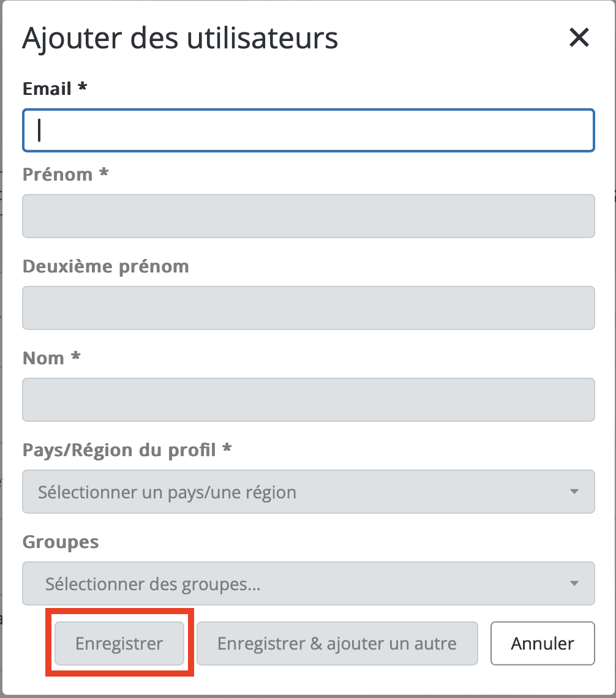Select the placeholder text Sélectionner un pays/une région
The image size is (616, 698).
pos(167,492)
